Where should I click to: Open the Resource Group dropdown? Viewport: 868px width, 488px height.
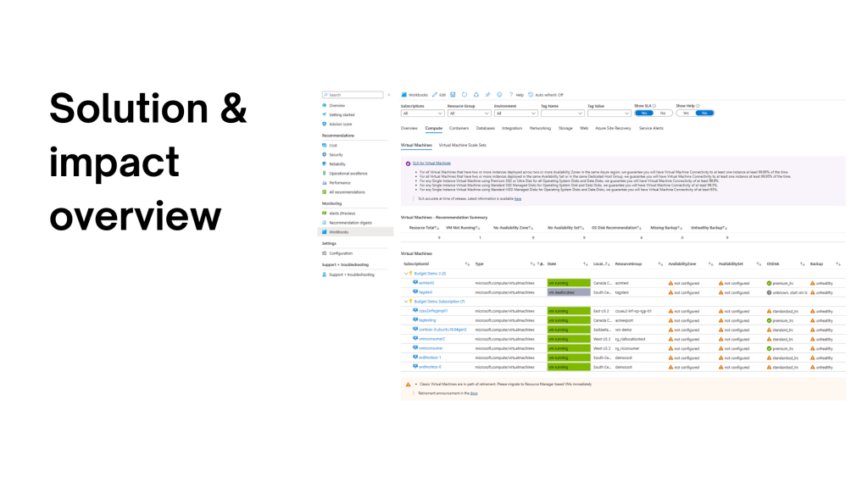469,113
